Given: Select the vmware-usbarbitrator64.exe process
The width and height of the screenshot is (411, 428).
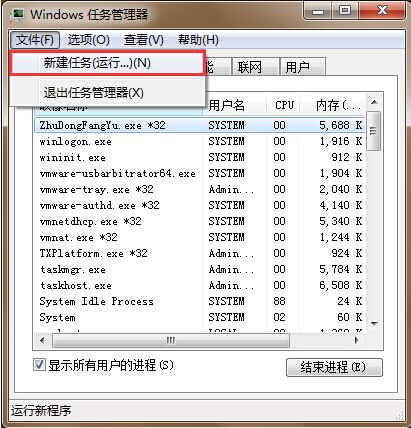Looking at the screenshot, I should point(200,173).
